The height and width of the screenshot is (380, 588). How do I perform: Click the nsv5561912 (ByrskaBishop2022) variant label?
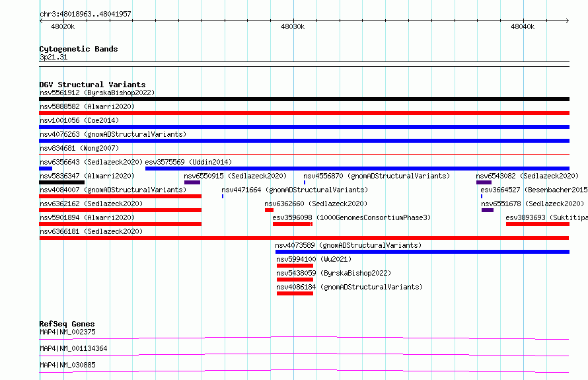pos(97,93)
